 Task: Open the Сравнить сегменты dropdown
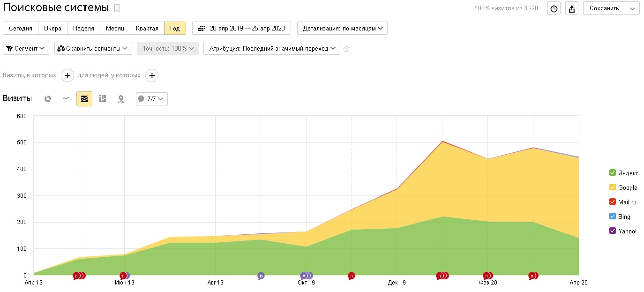(93, 48)
